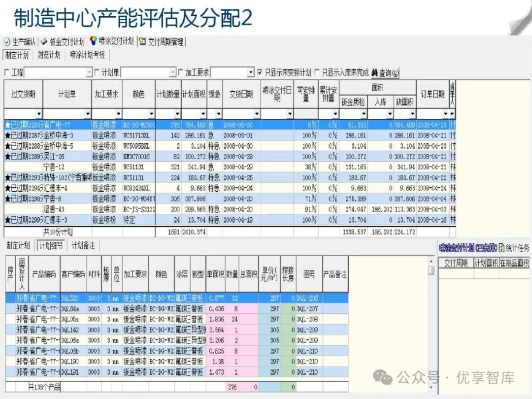Open the 计划单 combo box dropdown
The height and width of the screenshot is (399, 532).
173,72
